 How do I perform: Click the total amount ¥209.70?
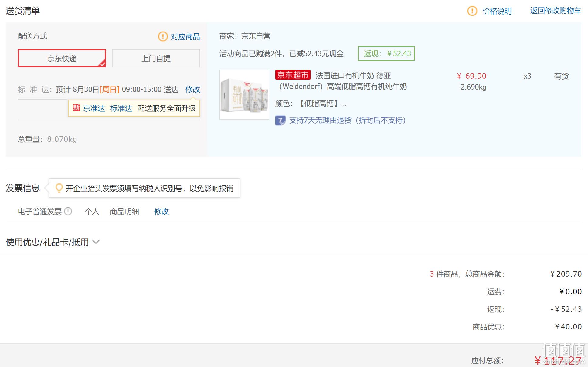(x=566, y=274)
